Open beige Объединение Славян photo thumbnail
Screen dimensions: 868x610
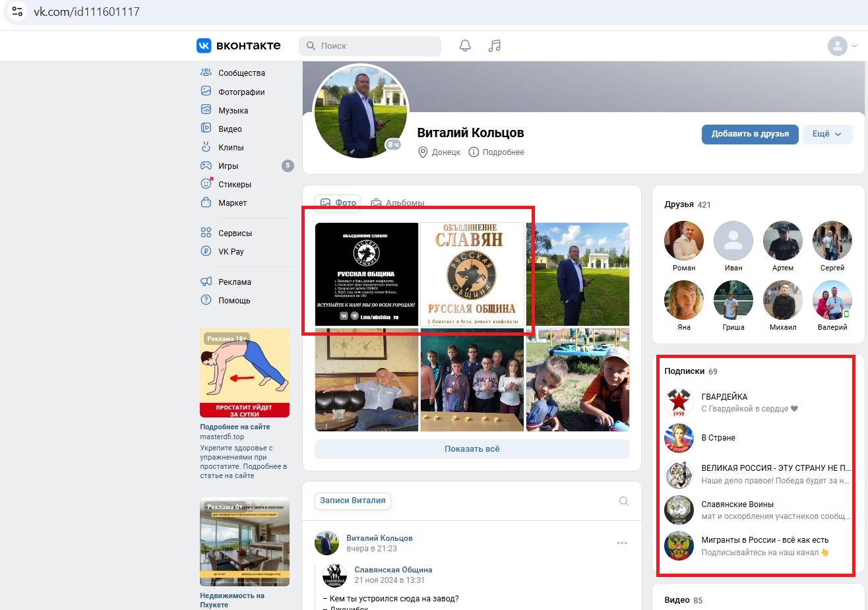click(x=472, y=274)
